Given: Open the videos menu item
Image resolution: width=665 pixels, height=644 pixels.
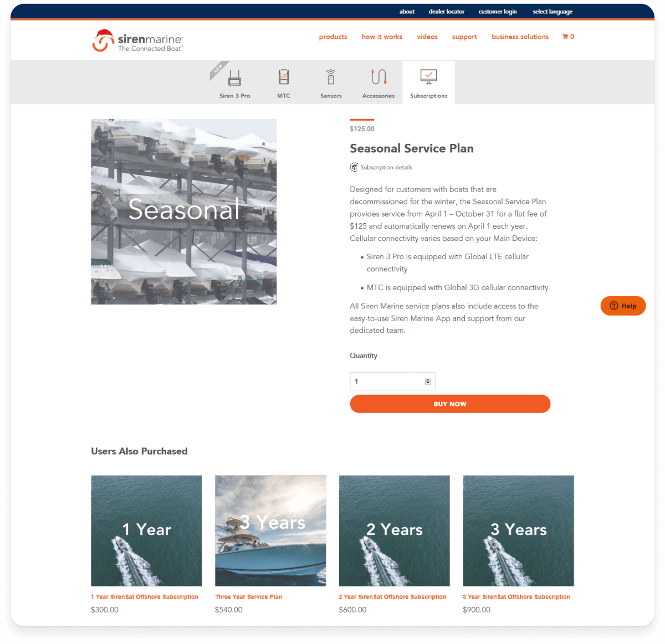Looking at the screenshot, I should pyautogui.click(x=427, y=37).
